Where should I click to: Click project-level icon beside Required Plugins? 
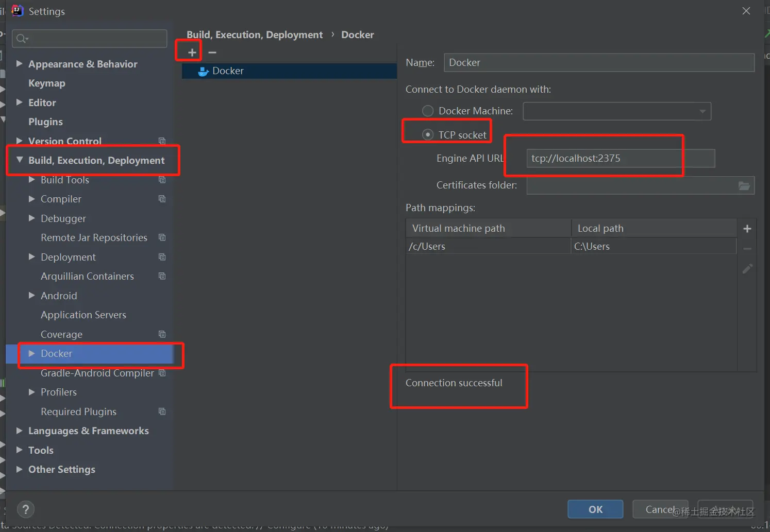coord(162,411)
